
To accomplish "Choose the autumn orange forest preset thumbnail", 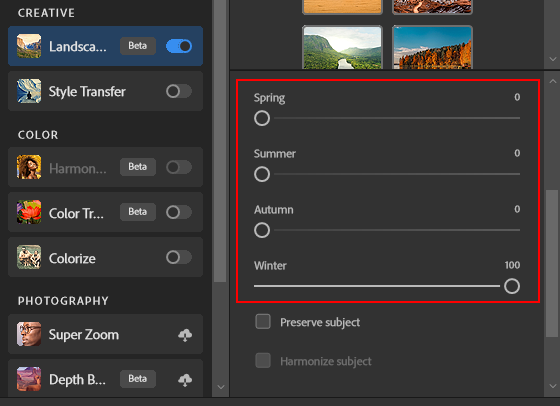I will 432,47.
